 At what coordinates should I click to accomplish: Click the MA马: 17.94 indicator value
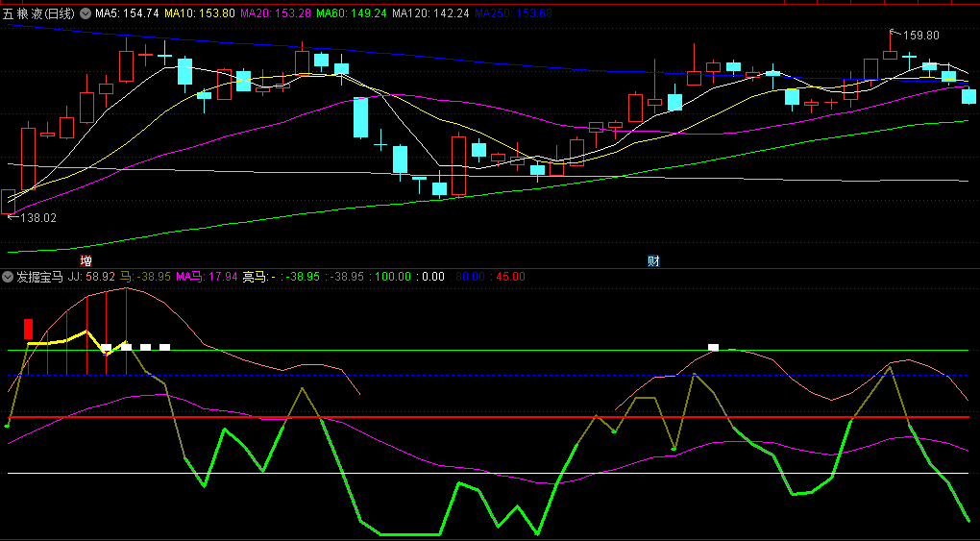[207, 277]
